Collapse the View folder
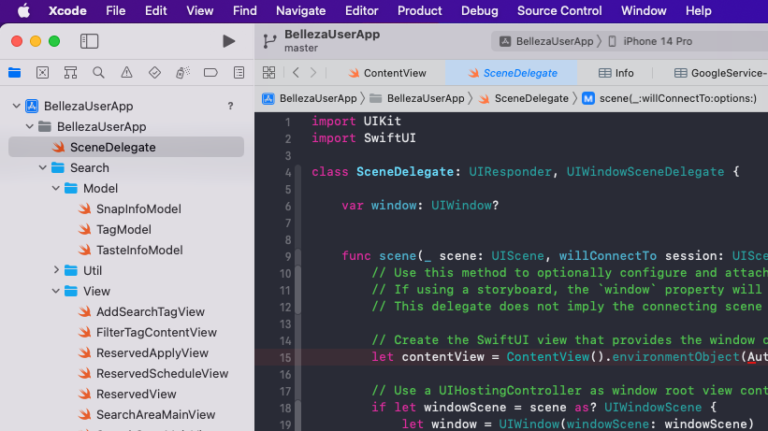 (x=56, y=291)
